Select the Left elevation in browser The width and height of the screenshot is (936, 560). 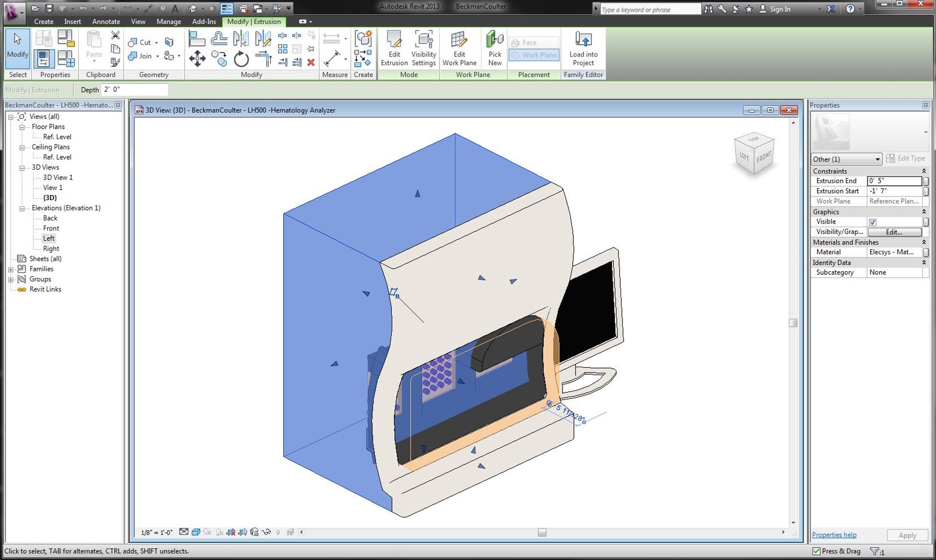[x=49, y=239]
